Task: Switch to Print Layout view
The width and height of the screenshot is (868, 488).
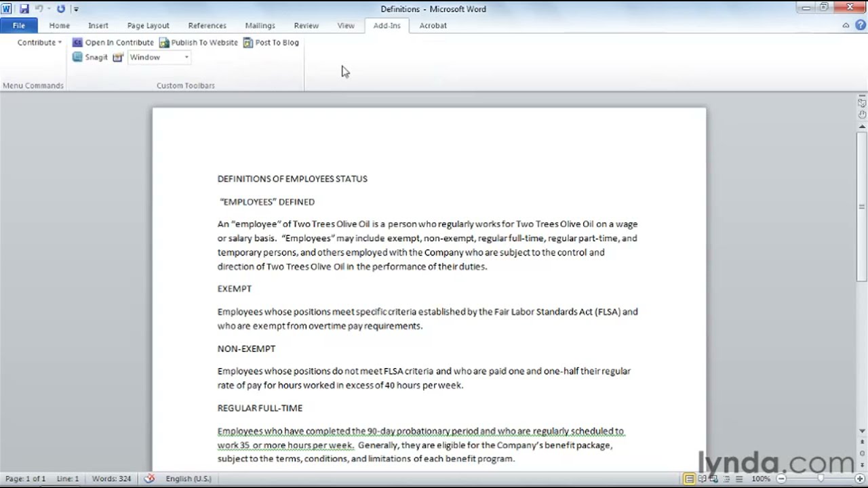Action: 690,479
